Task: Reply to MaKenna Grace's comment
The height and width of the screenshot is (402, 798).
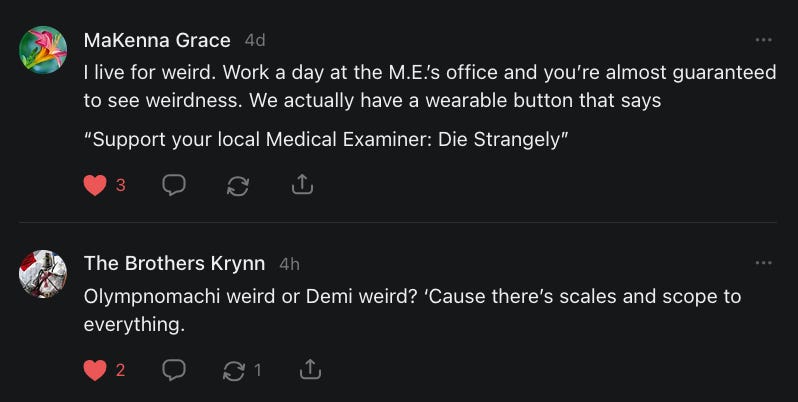Action: coord(174,185)
